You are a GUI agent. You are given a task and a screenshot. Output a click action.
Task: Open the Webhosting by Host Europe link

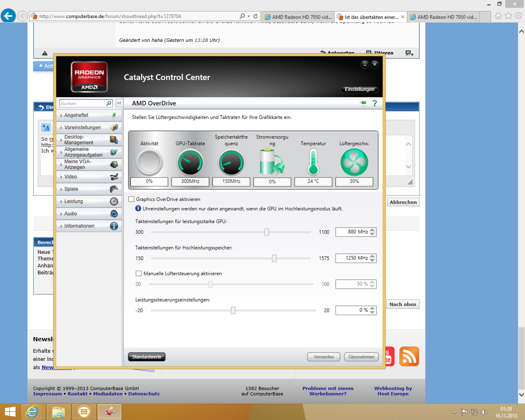pyautogui.click(x=393, y=391)
